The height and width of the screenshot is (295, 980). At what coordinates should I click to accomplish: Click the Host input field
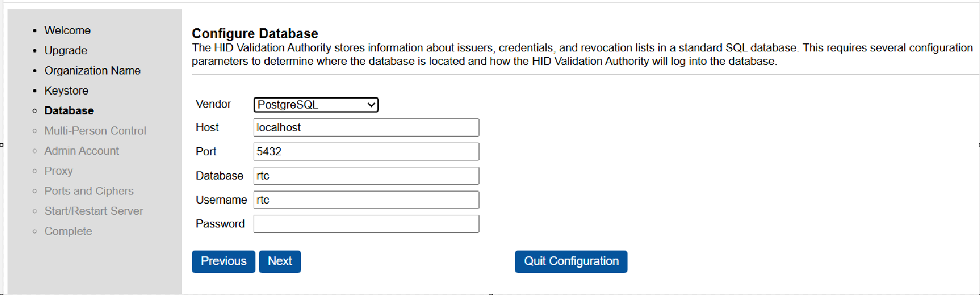(366, 128)
